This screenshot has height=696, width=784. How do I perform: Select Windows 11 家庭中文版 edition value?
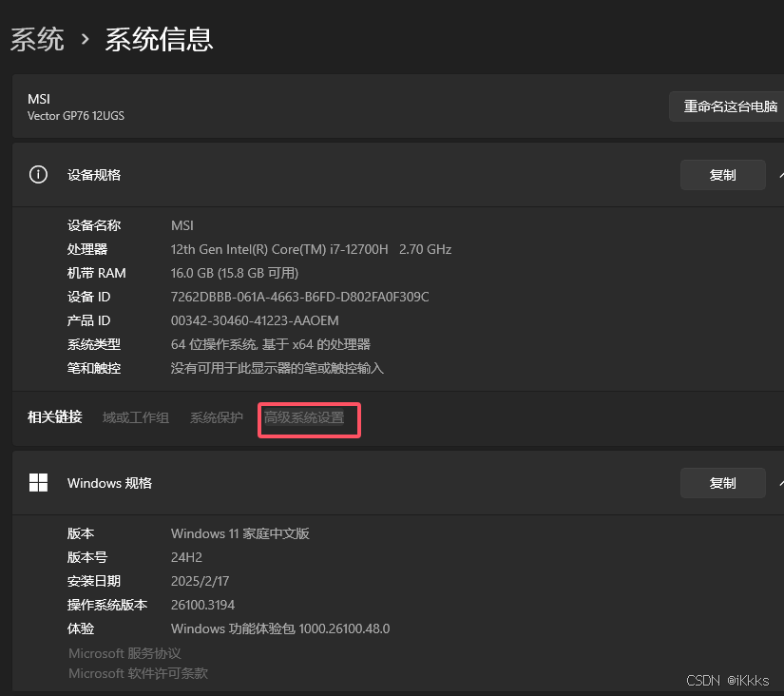click(x=240, y=533)
